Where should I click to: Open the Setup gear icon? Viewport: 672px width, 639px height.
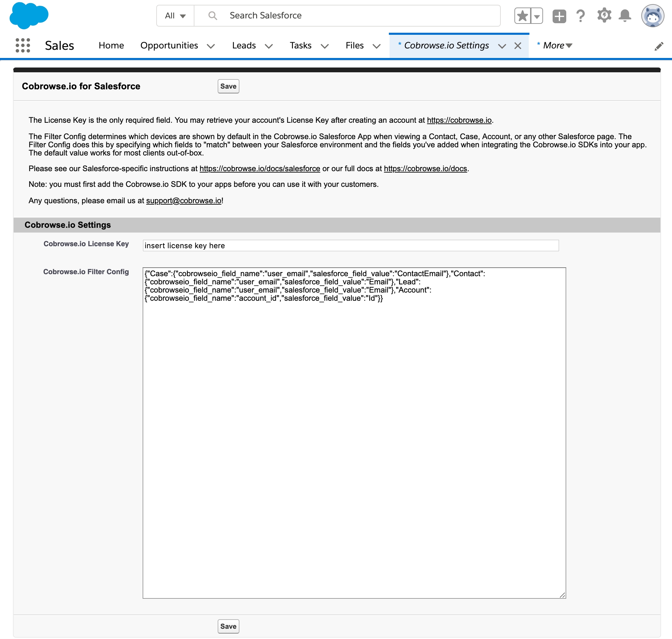pos(604,16)
